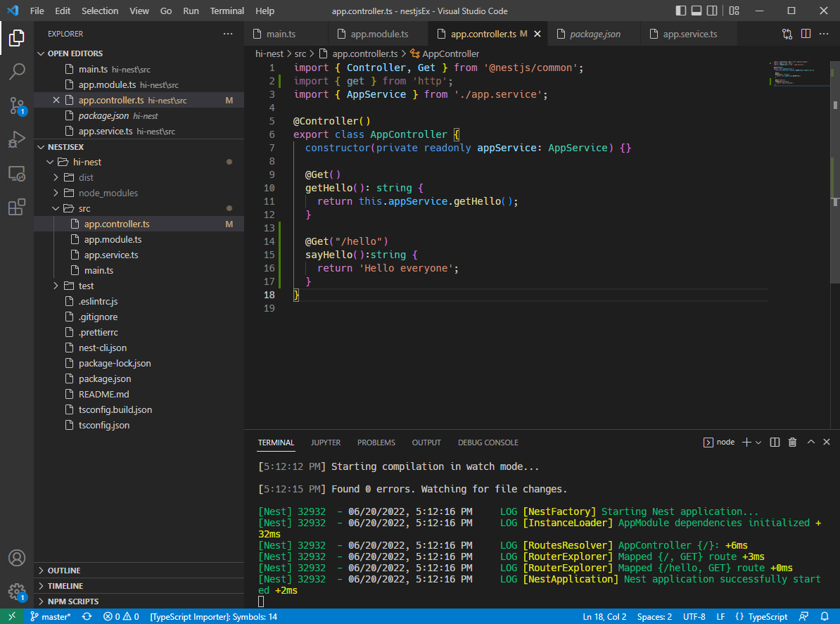Kill terminal with trash icon

click(x=793, y=442)
